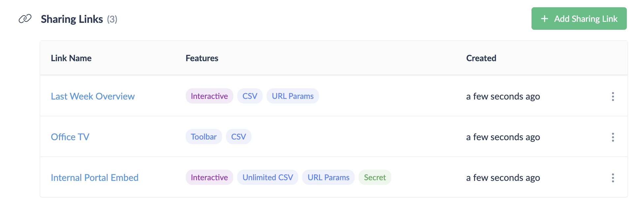Click the Toolbar badge on Office TV row
The image size is (644, 205).
[x=204, y=136]
